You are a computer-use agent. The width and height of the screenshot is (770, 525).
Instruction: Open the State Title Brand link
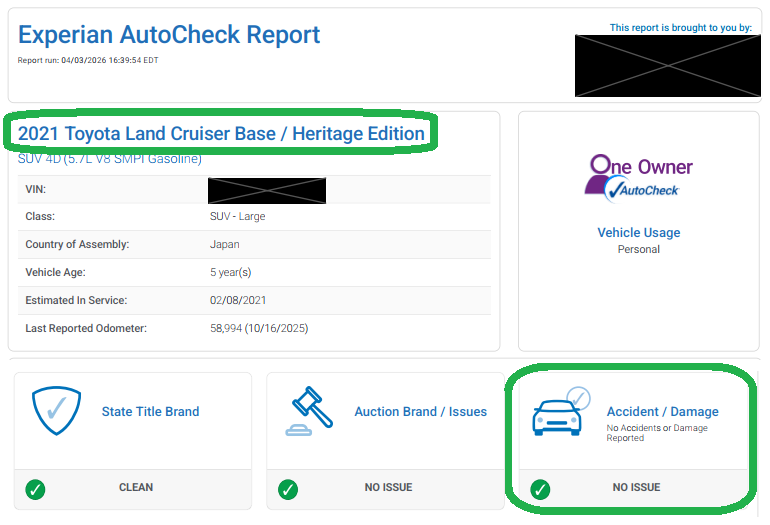click(150, 412)
